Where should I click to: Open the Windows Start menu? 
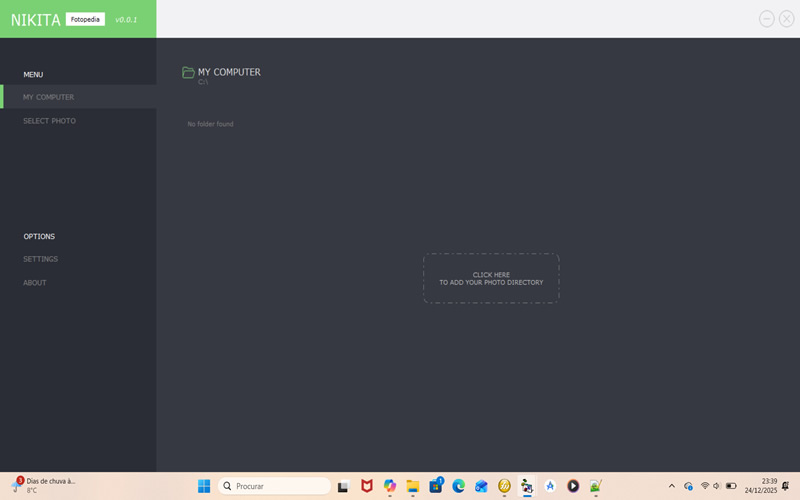[204, 486]
